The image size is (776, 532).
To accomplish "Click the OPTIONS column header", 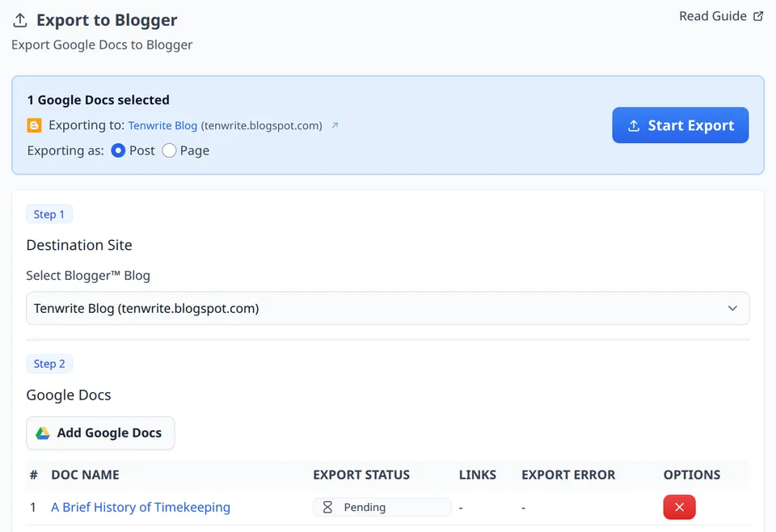I will click(692, 475).
